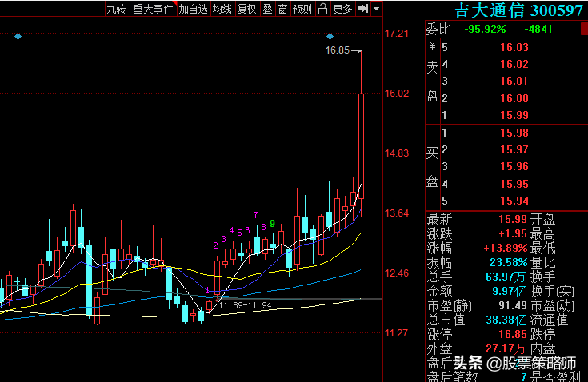Jump to latest with arrow-bar icon
588x382 pixels.
[363, 9]
